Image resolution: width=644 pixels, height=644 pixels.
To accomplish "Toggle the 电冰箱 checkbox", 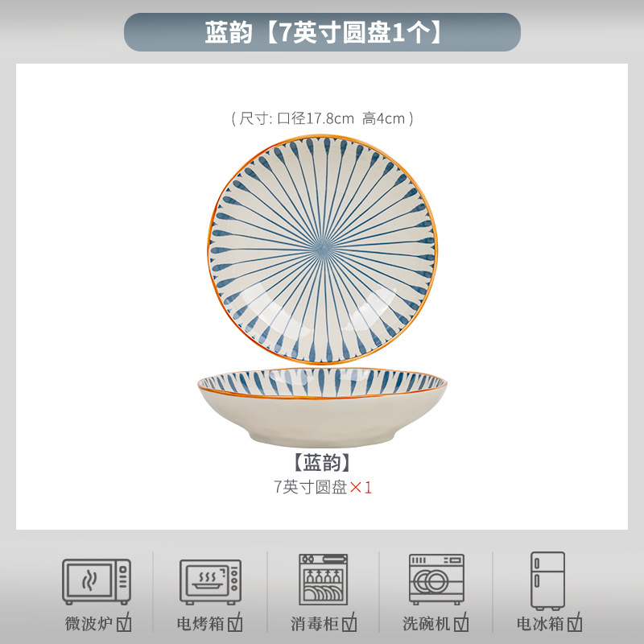I will (575, 622).
